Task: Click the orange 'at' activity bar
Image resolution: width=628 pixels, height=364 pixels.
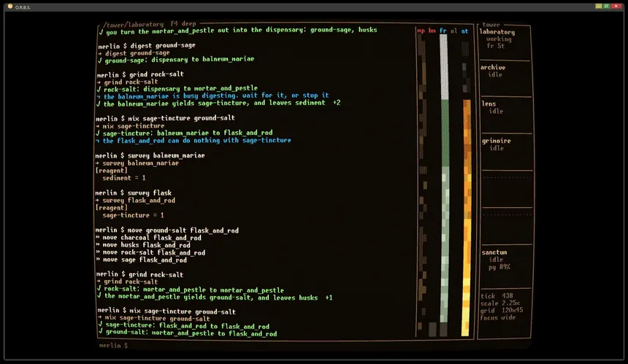Action: tap(466, 218)
